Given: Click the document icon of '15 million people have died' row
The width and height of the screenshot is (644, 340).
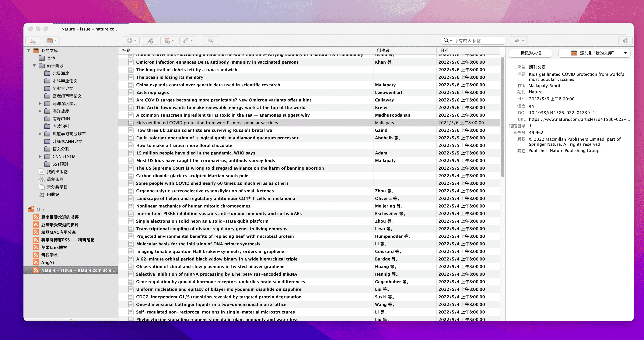Looking at the screenshot, I should coord(131,153).
